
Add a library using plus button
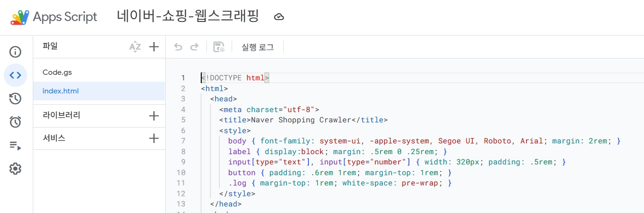(x=154, y=116)
